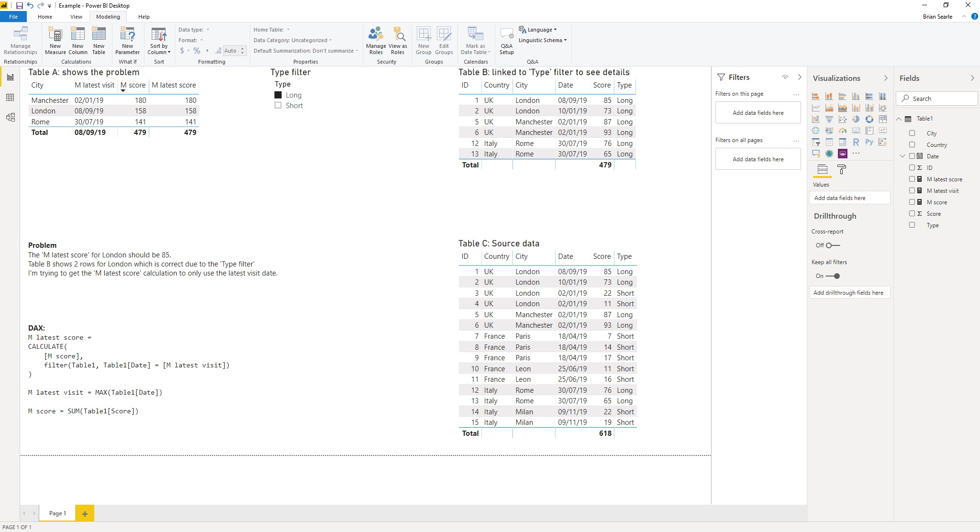Open the Help ribbon tab
Viewport: 980px width, 532px height.
coord(144,17)
